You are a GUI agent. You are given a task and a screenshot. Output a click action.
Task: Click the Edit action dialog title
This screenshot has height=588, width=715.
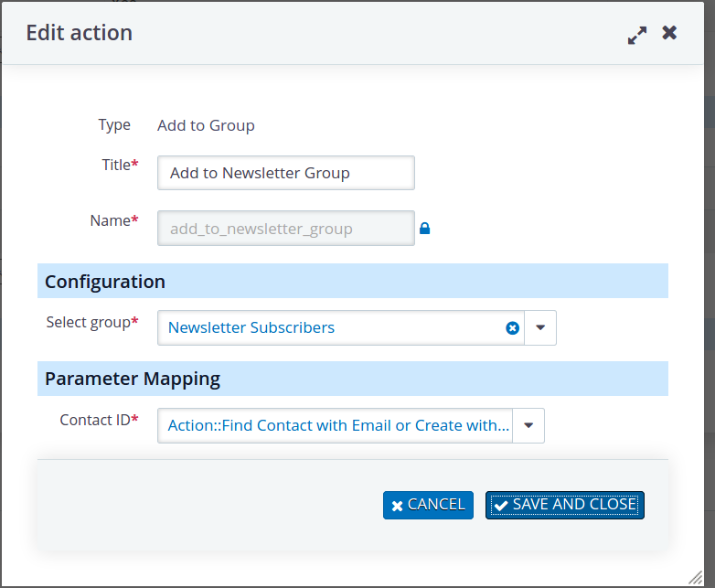[x=80, y=33]
